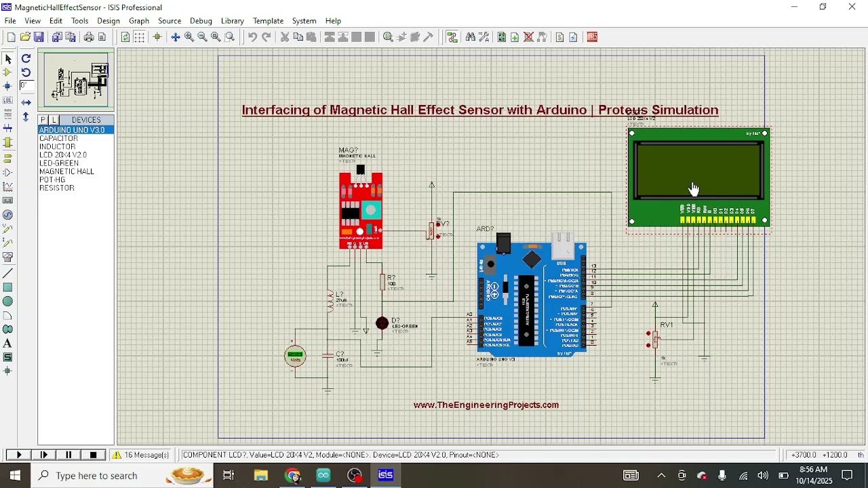The width and height of the screenshot is (868, 488).
Task: Click the Zoom in magnifier icon
Action: point(189,37)
